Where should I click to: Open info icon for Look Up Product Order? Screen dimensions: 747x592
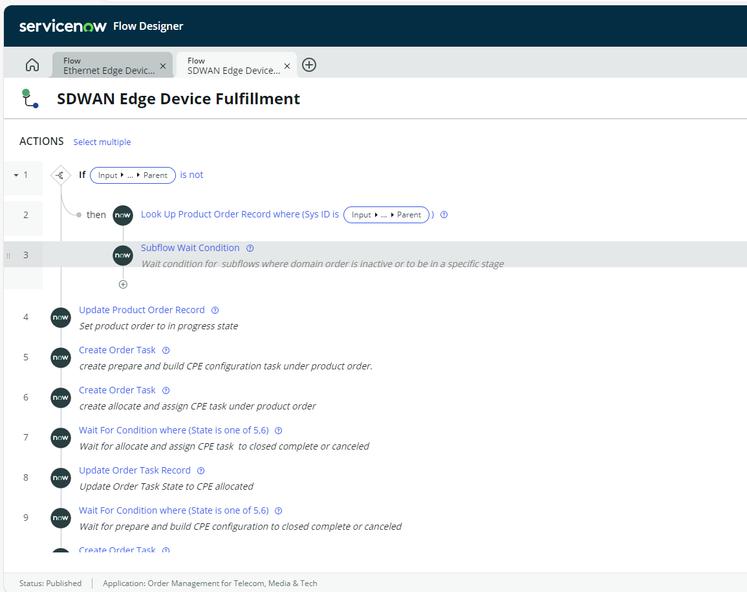click(444, 215)
